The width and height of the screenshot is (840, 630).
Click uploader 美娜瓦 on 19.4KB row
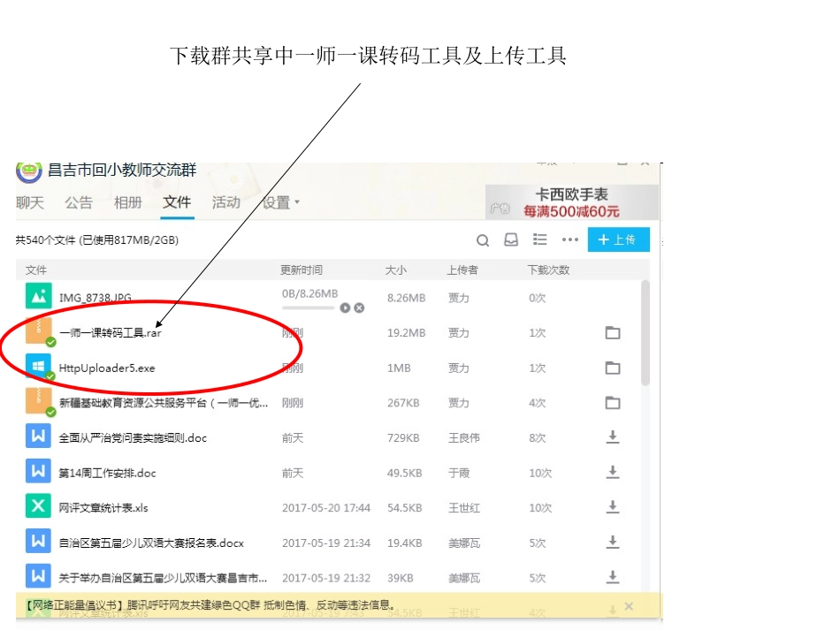pyautogui.click(x=464, y=543)
